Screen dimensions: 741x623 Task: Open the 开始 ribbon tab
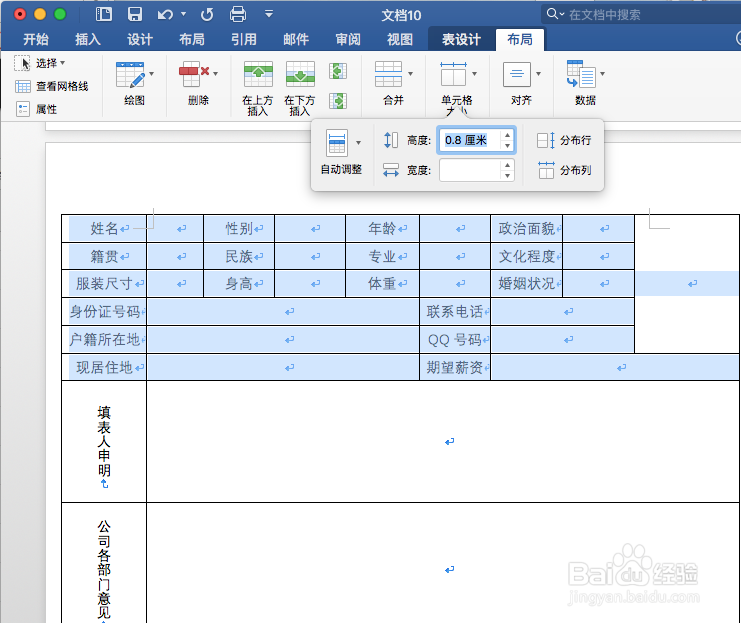pos(36,39)
